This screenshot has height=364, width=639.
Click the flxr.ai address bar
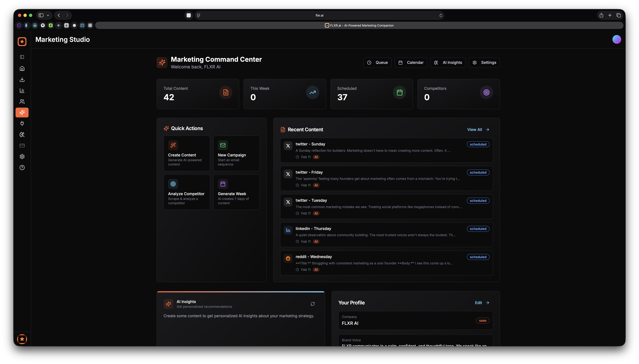(319, 15)
